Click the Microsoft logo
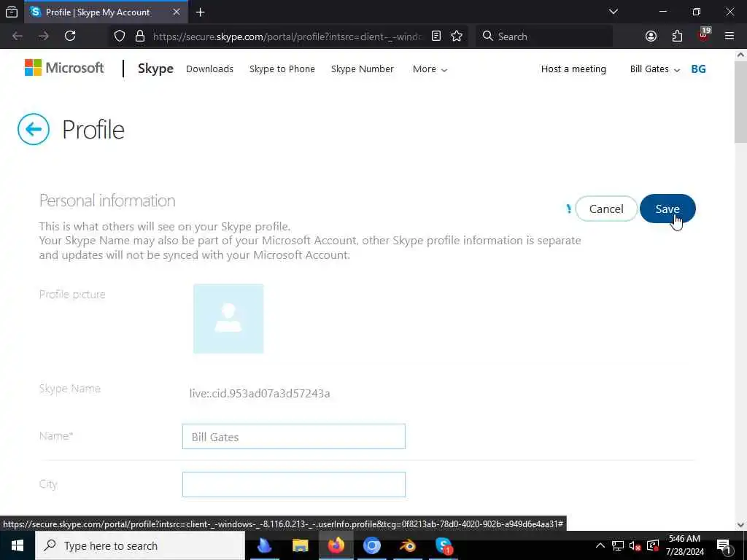This screenshot has height=560, width=747. (x=64, y=68)
